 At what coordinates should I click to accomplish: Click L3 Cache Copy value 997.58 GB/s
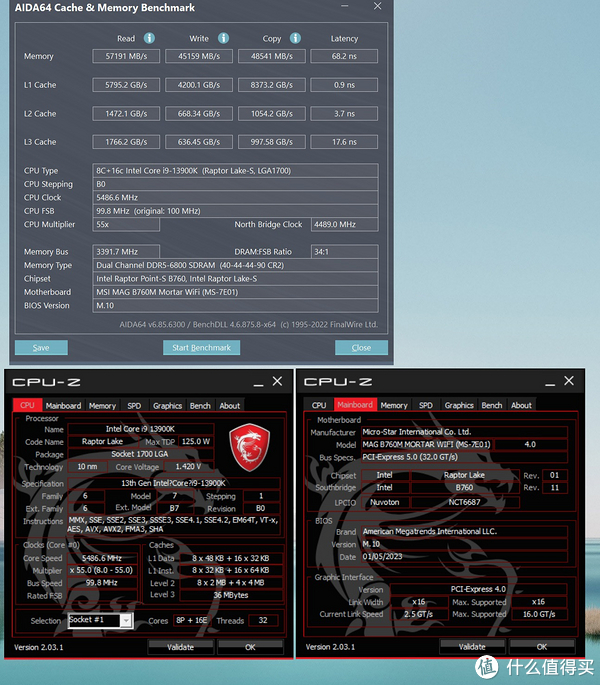click(x=272, y=142)
